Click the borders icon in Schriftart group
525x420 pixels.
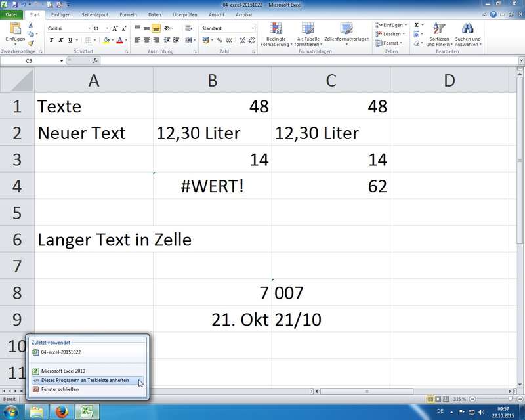point(88,40)
